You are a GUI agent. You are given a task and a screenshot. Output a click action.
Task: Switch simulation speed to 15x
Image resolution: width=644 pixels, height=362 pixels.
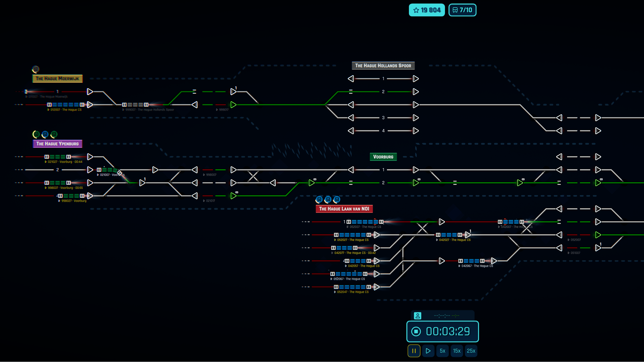[457, 351]
